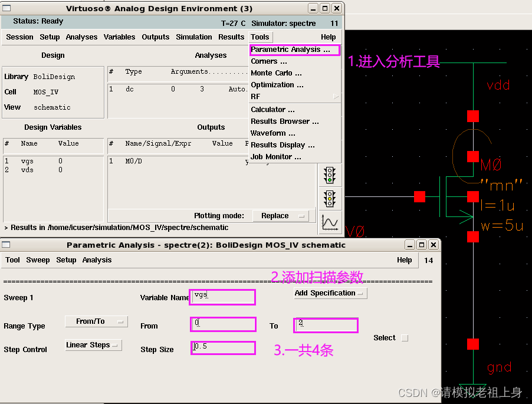Open the Setup menu in Virtuoso window
Screen dimensions: 532x404
coord(50,37)
